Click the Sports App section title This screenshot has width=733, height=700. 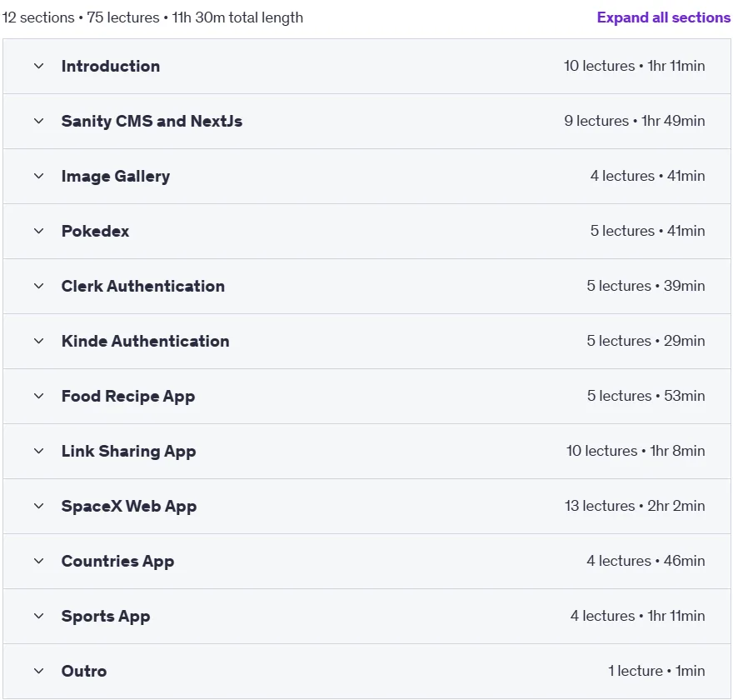(106, 617)
